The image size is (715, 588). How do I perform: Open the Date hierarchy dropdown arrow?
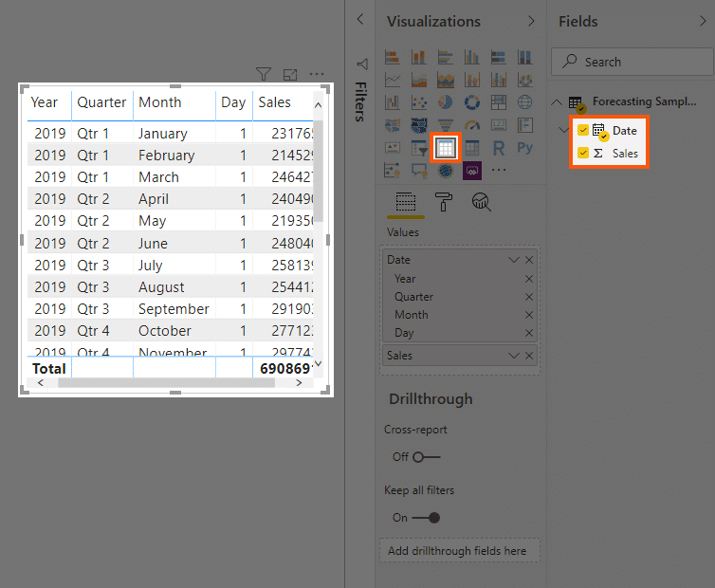pyautogui.click(x=514, y=260)
